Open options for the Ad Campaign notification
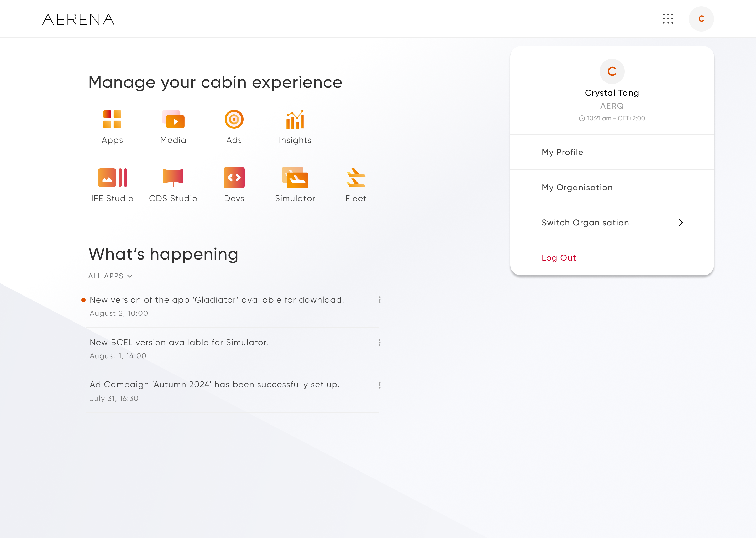 tap(379, 385)
